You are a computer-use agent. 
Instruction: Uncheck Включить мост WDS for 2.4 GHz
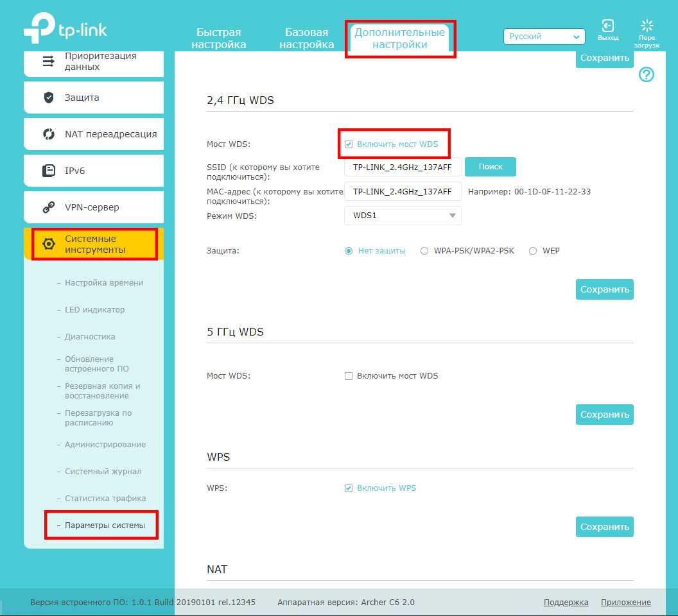point(349,144)
